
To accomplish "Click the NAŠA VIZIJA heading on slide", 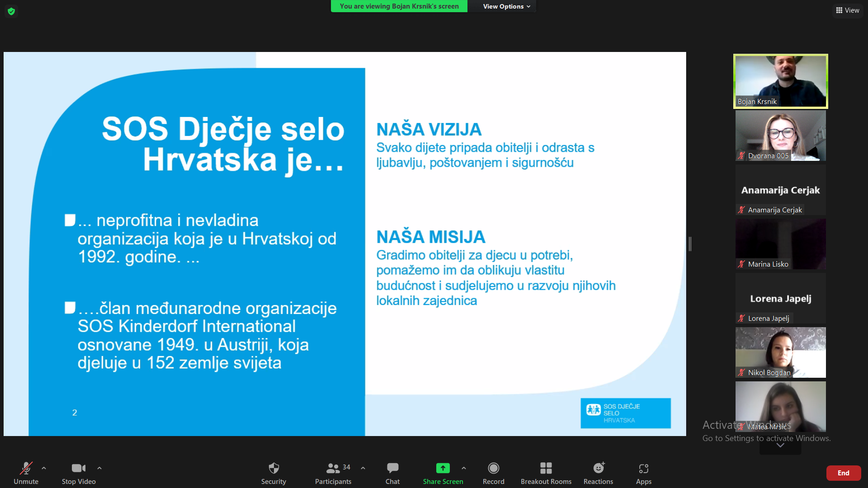I will tap(429, 130).
